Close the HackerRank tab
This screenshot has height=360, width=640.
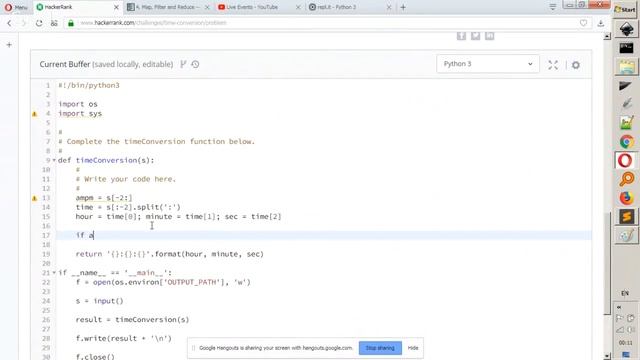coord(116,7)
